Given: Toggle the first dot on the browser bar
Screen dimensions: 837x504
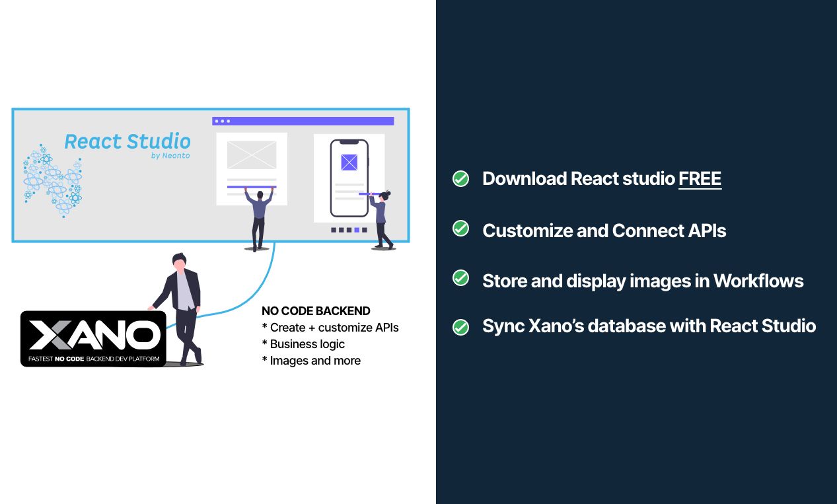Looking at the screenshot, I should 215,121.
